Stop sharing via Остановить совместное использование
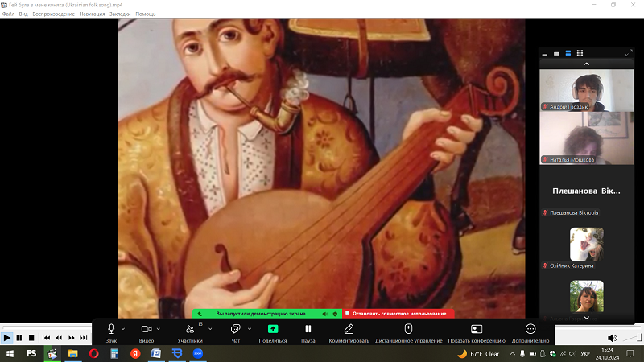The width and height of the screenshot is (644, 362). pyautogui.click(x=398, y=314)
